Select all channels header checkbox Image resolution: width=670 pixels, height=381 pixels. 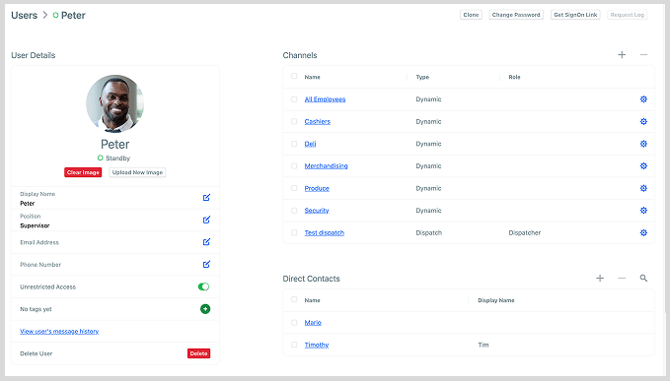pyautogui.click(x=294, y=76)
